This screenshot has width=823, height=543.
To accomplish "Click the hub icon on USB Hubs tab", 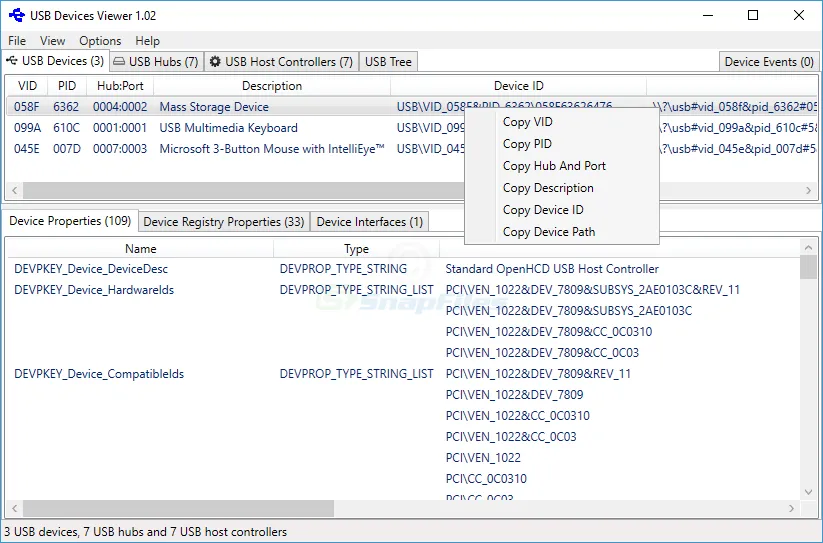I will (x=119, y=61).
